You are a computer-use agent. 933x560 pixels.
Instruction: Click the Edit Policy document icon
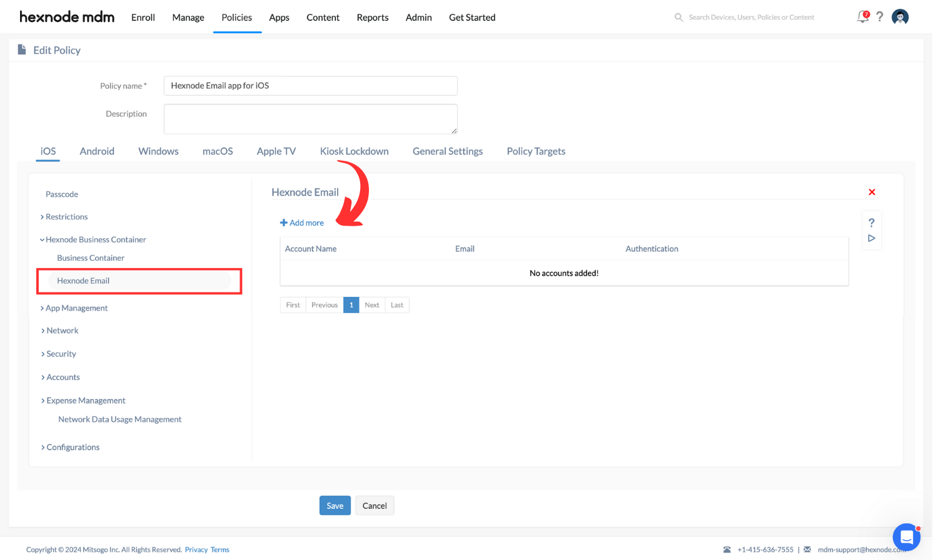pos(22,49)
